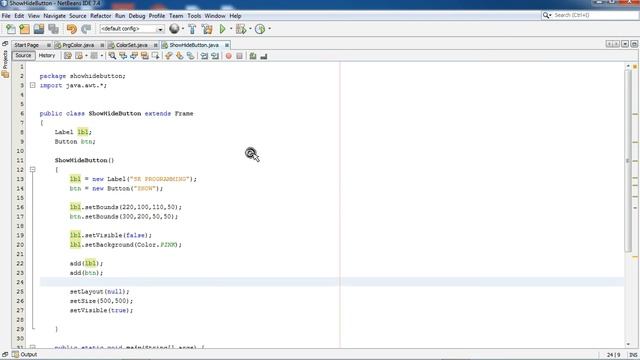Viewport: 640px width, 360px height.
Task: Close the ColorSet.java tab
Action: point(156,45)
